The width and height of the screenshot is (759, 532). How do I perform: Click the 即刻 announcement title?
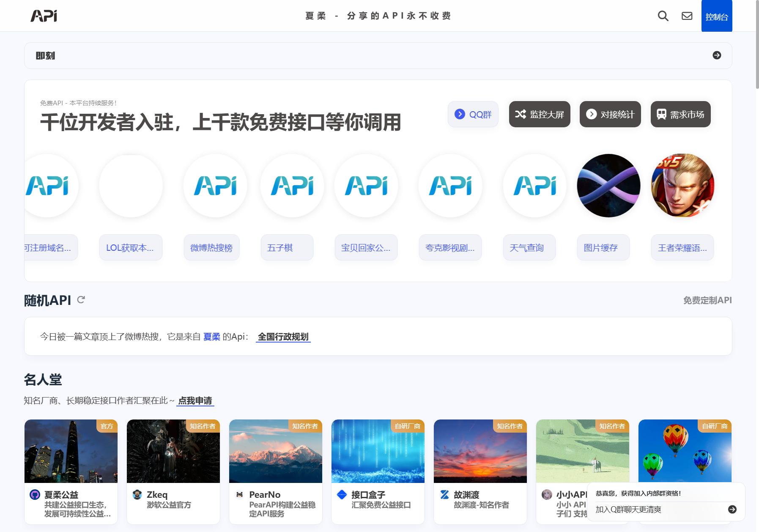tap(45, 55)
